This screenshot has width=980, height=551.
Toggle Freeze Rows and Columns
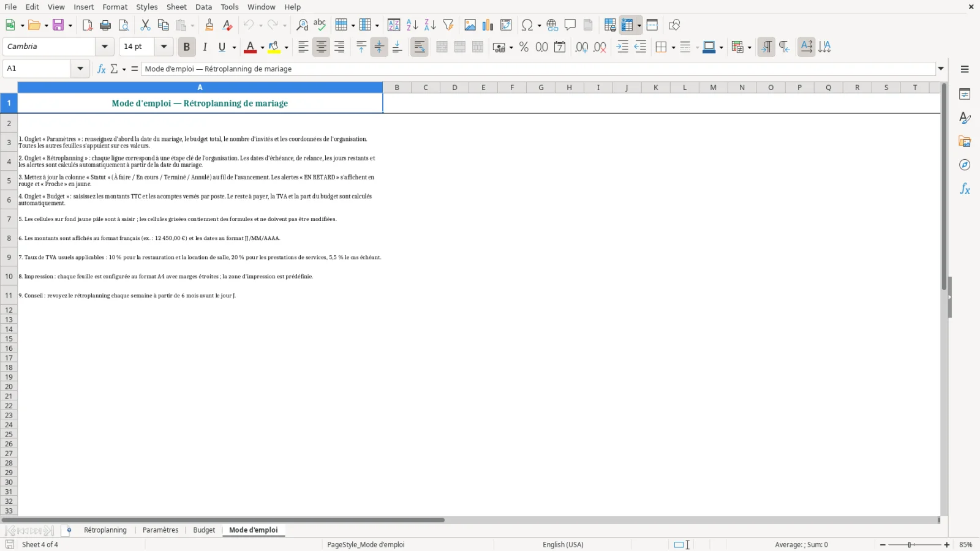[627, 25]
